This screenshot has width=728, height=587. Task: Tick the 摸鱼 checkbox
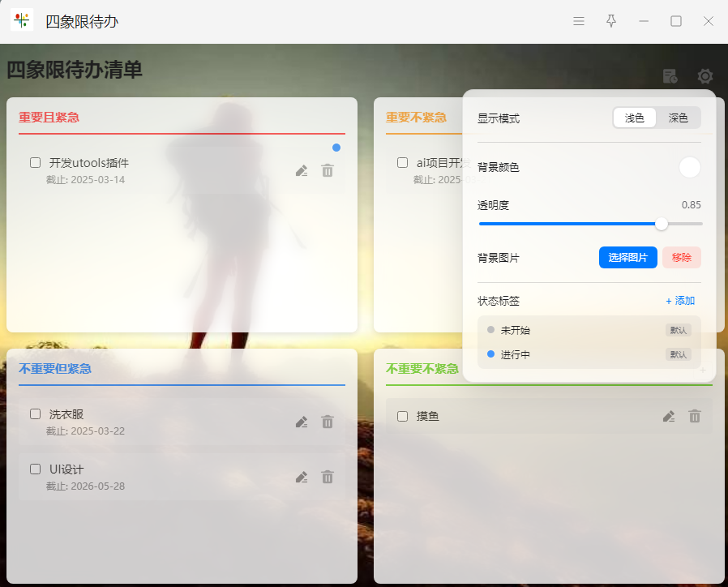(403, 416)
